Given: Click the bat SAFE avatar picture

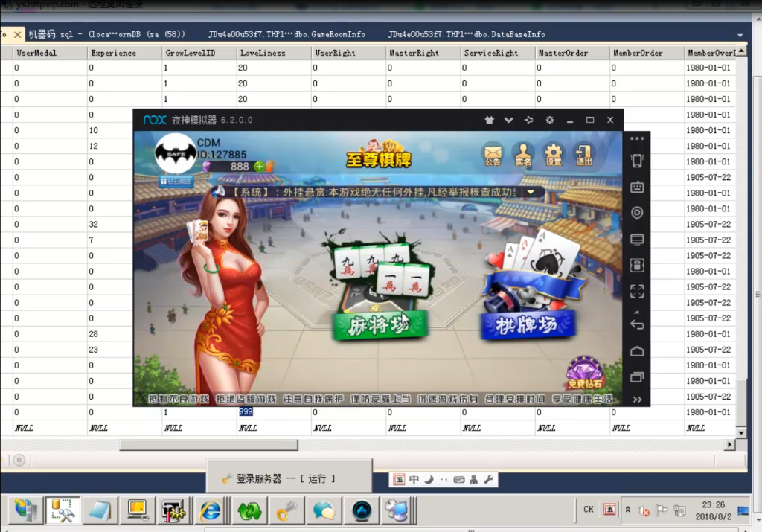Looking at the screenshot, I should coord(176,153).
